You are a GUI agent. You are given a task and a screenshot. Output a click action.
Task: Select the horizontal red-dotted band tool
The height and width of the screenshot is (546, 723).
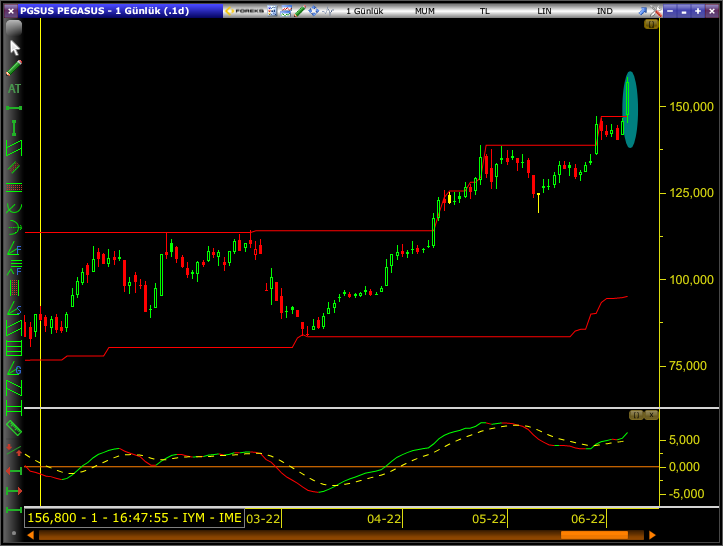point(14,187)
